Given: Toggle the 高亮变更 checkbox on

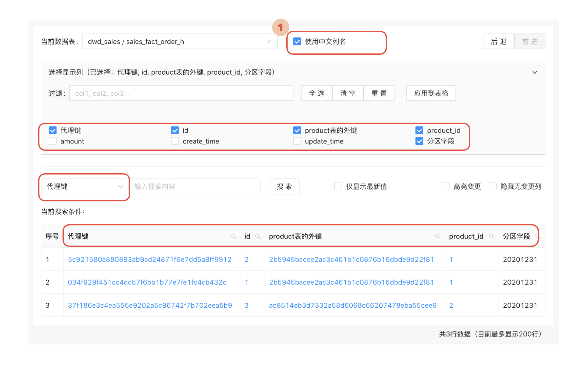Looking at the screenshot, I should coord(446,186).
